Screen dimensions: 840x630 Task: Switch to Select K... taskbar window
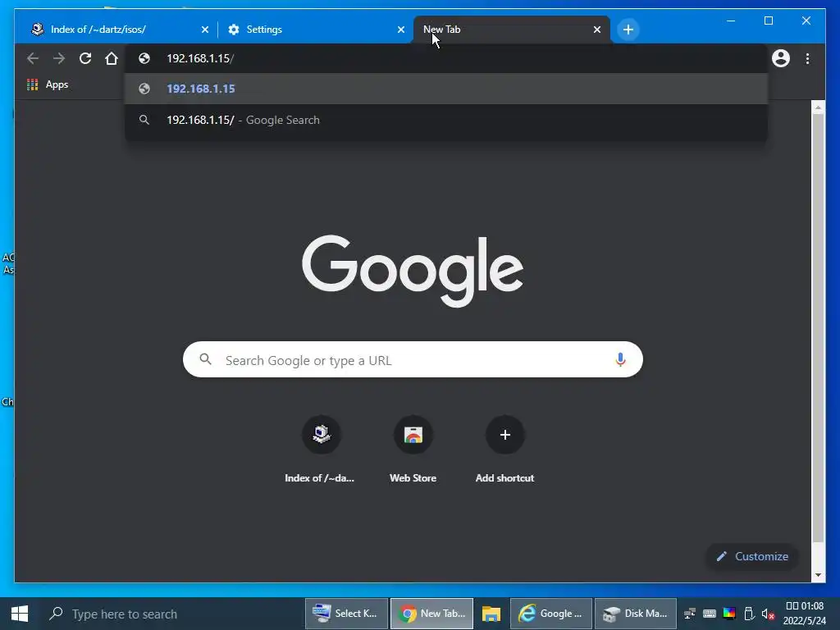[346, 614]
